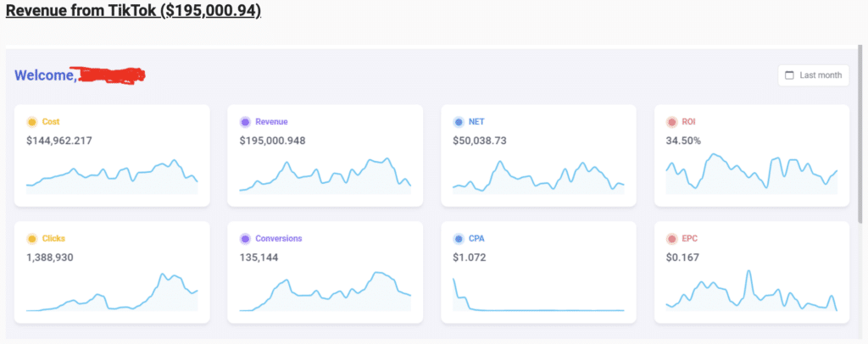Open the Conversions sparkline chart
The width and height of the screenshot is (868, 344).
(325, 291)
